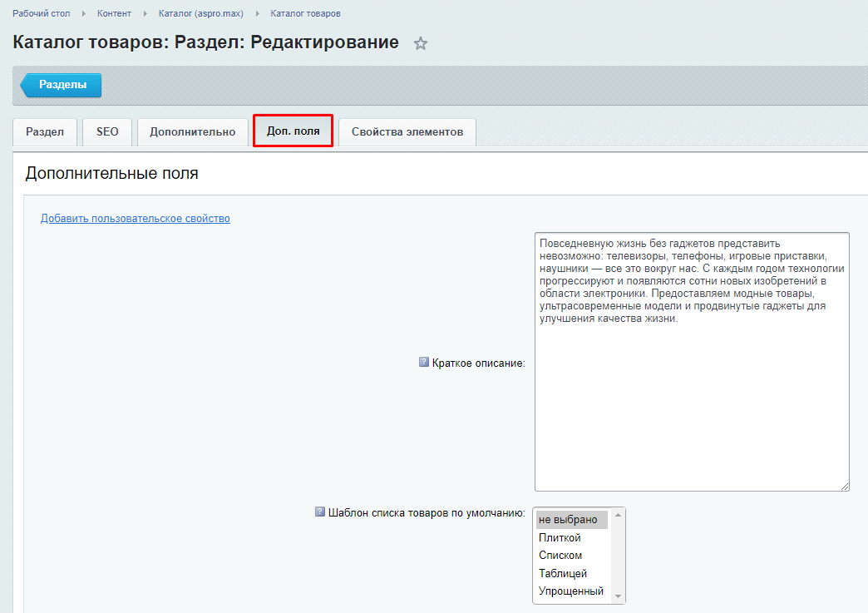Click the page title Каталог товаров: Раздел: Редактирование
The width and height of the screenshot is (868, 613).
click(x=206, y=42)
